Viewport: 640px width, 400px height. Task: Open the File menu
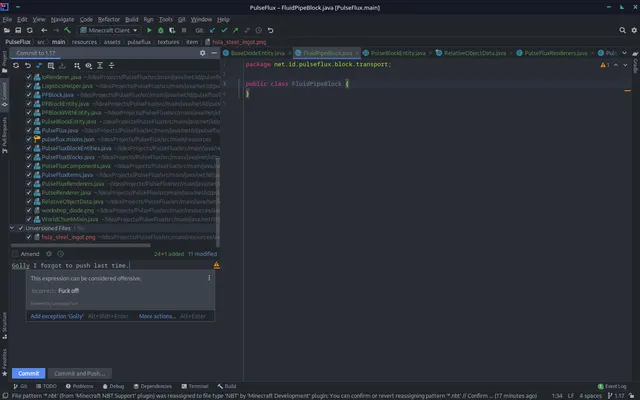coord(7,19)
